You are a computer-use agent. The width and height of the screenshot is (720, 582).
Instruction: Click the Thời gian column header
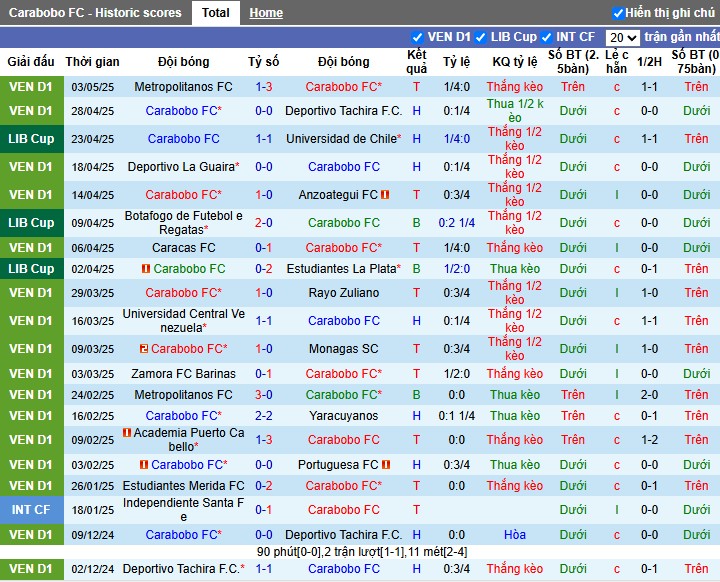pos(92,62)
